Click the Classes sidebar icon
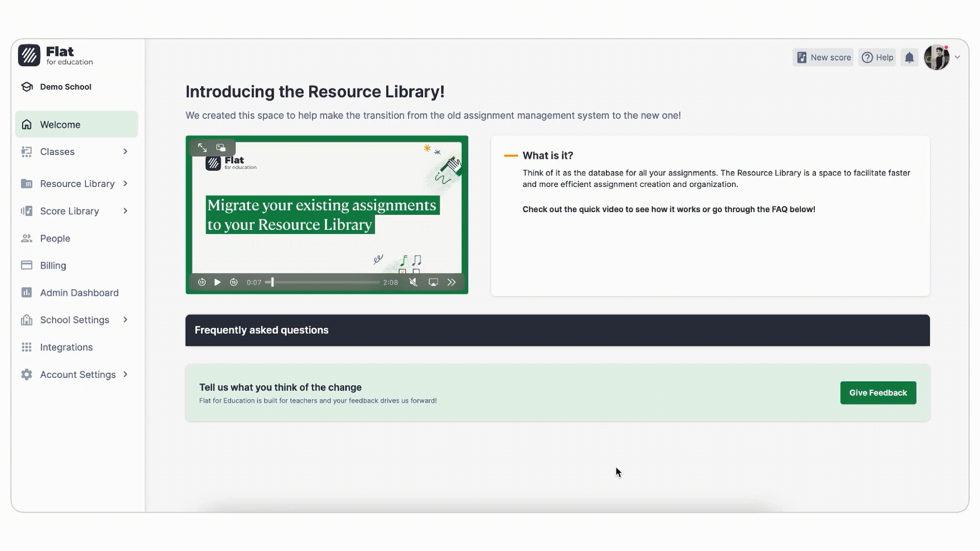 click(x=27, y=152)
